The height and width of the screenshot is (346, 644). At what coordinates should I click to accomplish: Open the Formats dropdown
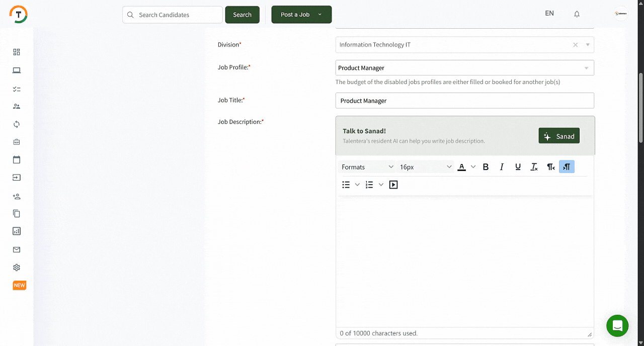(367, 167)
